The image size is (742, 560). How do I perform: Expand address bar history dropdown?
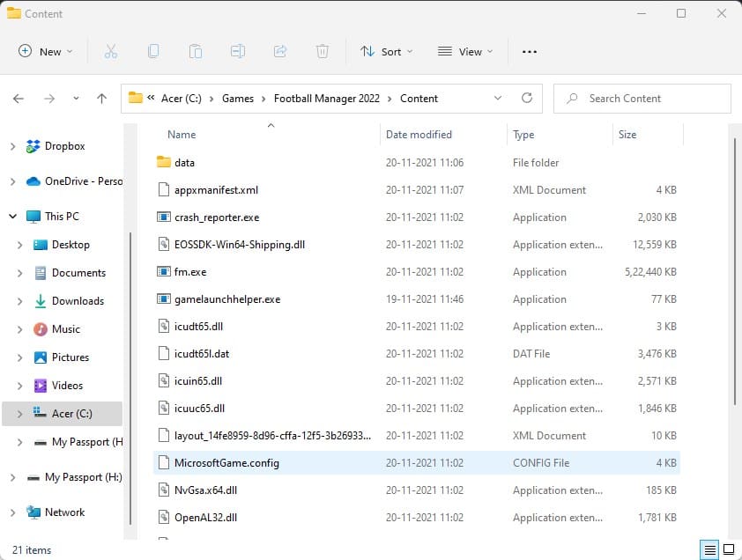tap(498, 98)
